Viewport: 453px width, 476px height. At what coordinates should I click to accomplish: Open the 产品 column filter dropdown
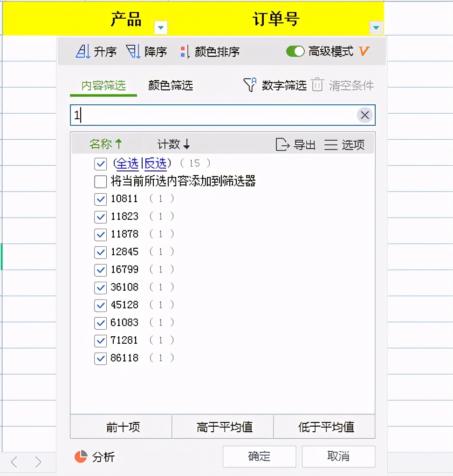pos(161,27)
